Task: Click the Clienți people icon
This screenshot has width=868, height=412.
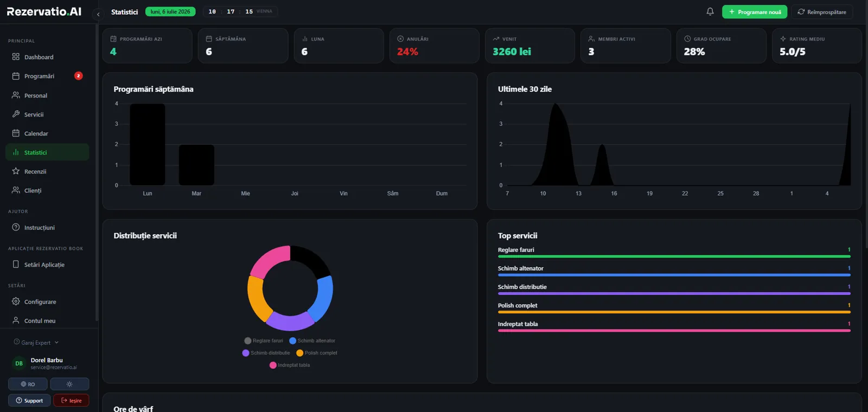Action: pos(16,190)
